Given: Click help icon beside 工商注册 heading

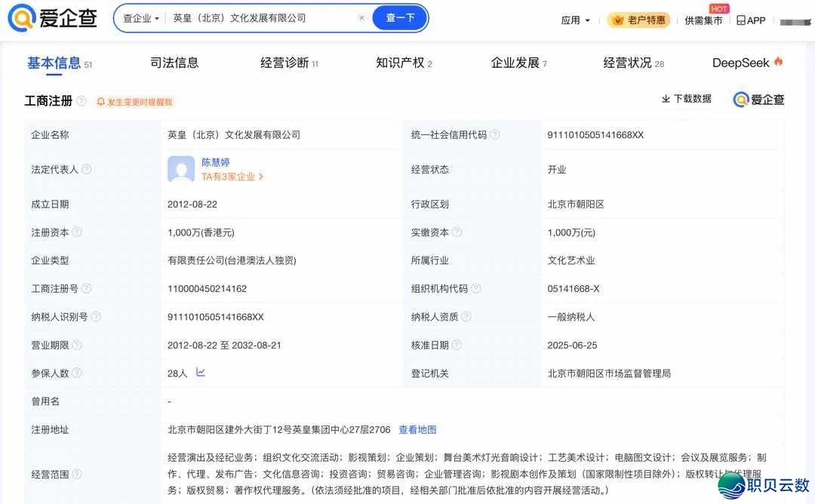Looking at the screenshot, I should click(81, 101).
